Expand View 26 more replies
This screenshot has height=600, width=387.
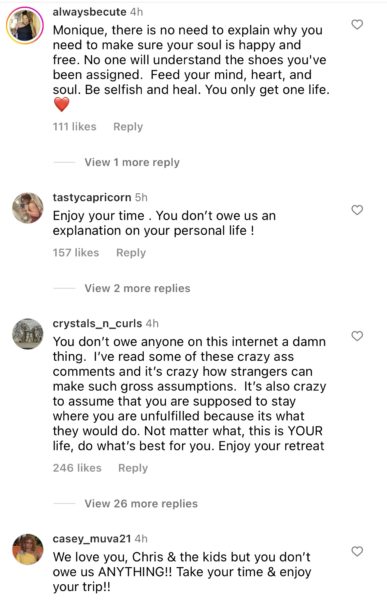click(141, 504)
